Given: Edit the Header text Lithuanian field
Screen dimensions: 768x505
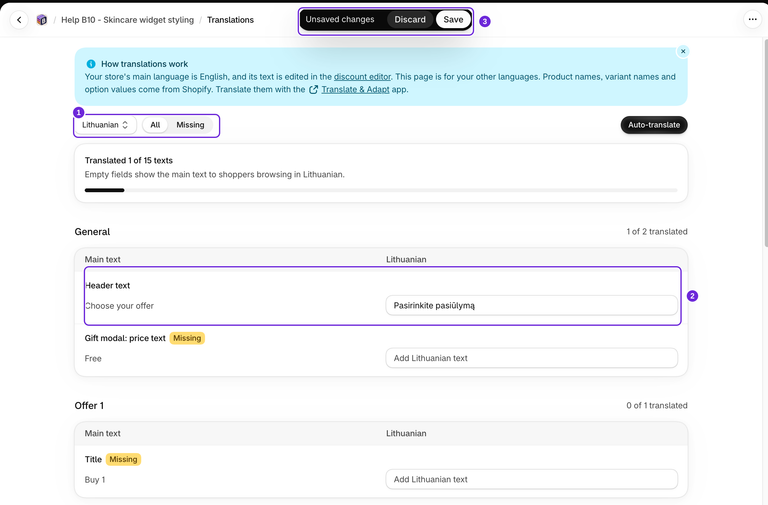Looking at the screenshot, I should tap(531, 305).
